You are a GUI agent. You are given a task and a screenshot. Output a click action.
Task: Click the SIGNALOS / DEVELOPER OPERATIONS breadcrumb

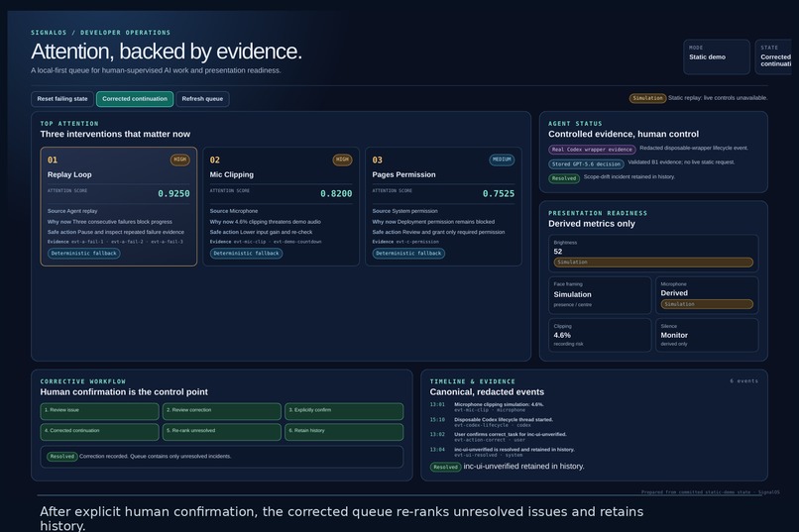click(101, 33)
